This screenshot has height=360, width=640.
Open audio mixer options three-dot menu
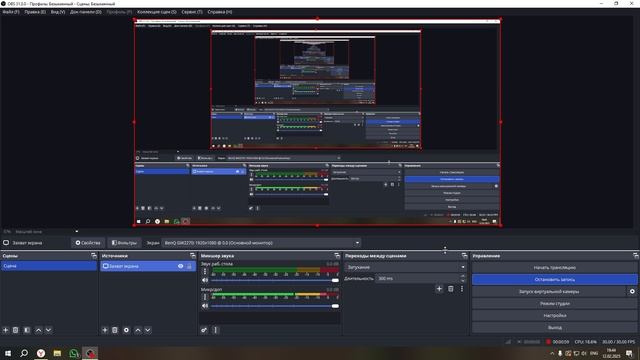click(x=216, y=330)
